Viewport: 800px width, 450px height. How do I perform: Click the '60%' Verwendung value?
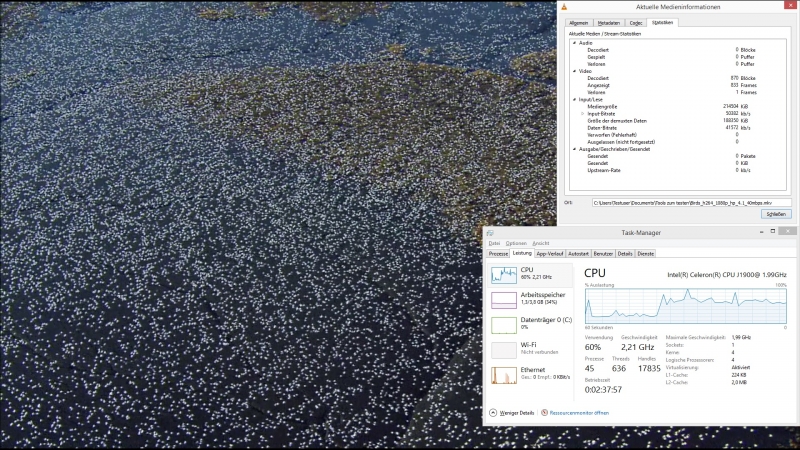tap(592, 347)
